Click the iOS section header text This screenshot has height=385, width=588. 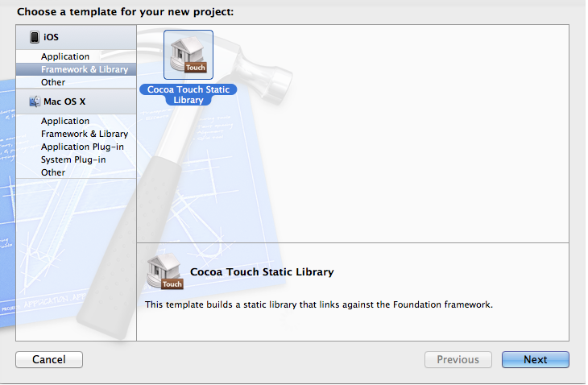coord(51,37)
